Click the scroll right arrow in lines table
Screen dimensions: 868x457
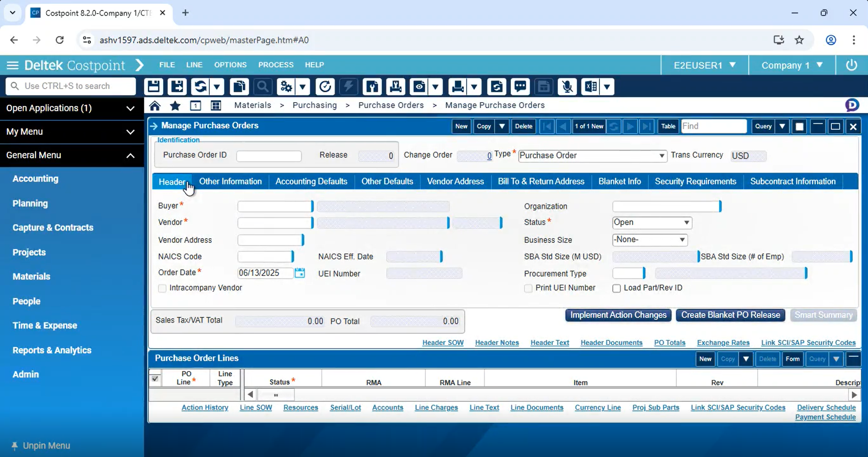(854, 395)
